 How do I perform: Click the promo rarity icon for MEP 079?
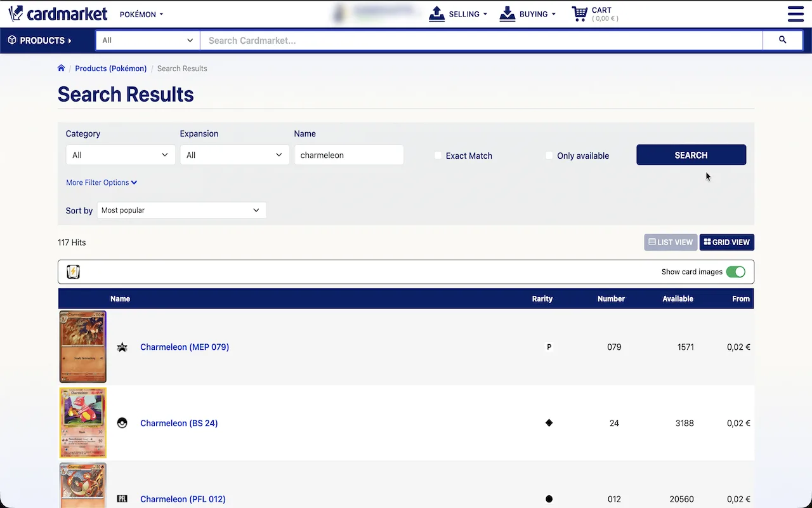click(x=549, y=347)
